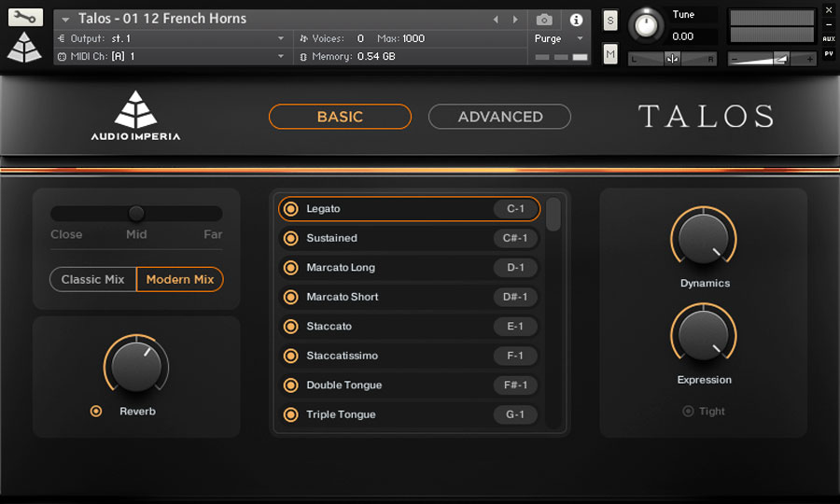Screen dimensions: 840x504
Task: Load the next instrument with the right arrow
Action: click(515, 20)
